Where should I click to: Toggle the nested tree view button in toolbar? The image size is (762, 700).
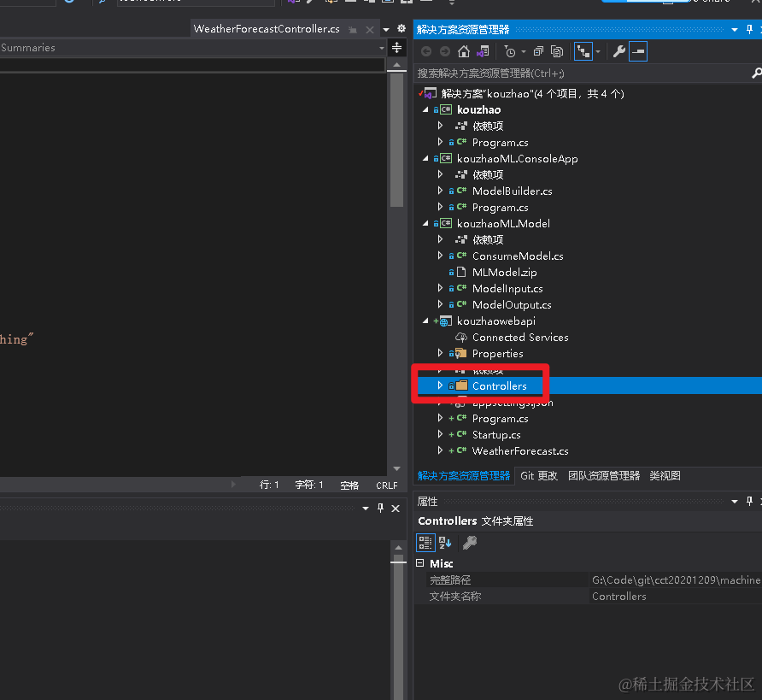click(583, 51)
